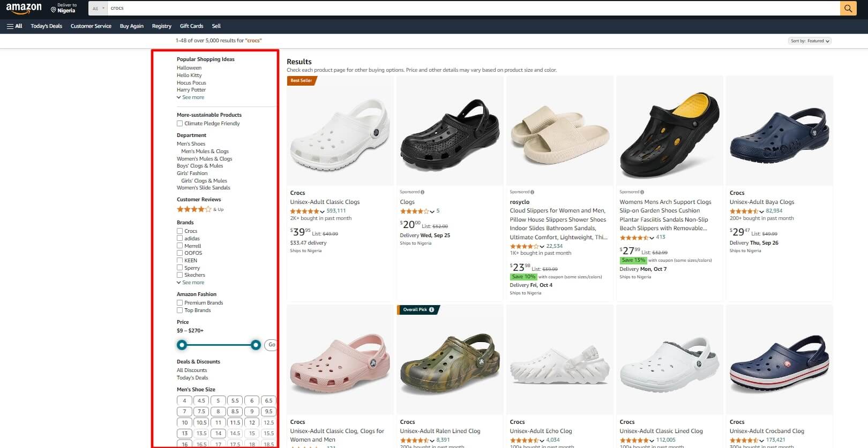
Task: Click the four-star customer reviews filter
Action: (x=194, y=209)
